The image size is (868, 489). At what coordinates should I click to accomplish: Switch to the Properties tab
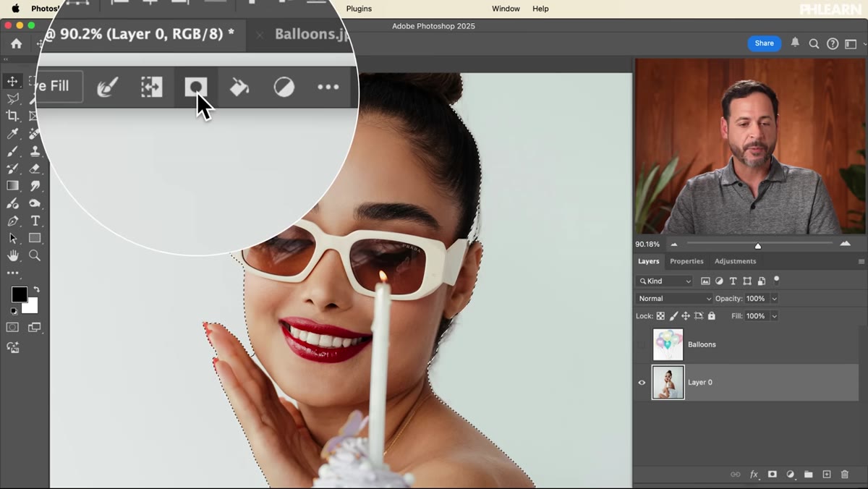pyautogui.click(x=686, y=261)
